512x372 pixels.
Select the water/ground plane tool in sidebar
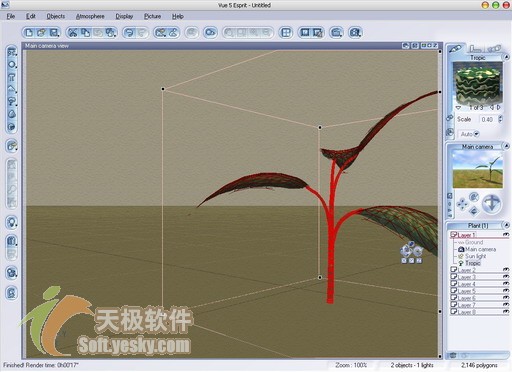(12, 52)
